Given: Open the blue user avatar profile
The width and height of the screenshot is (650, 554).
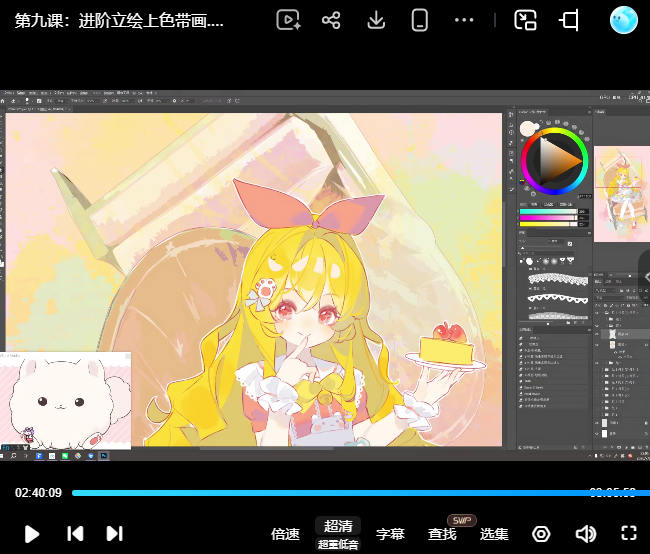Looking at the screenshot, I should coord(623,20).
